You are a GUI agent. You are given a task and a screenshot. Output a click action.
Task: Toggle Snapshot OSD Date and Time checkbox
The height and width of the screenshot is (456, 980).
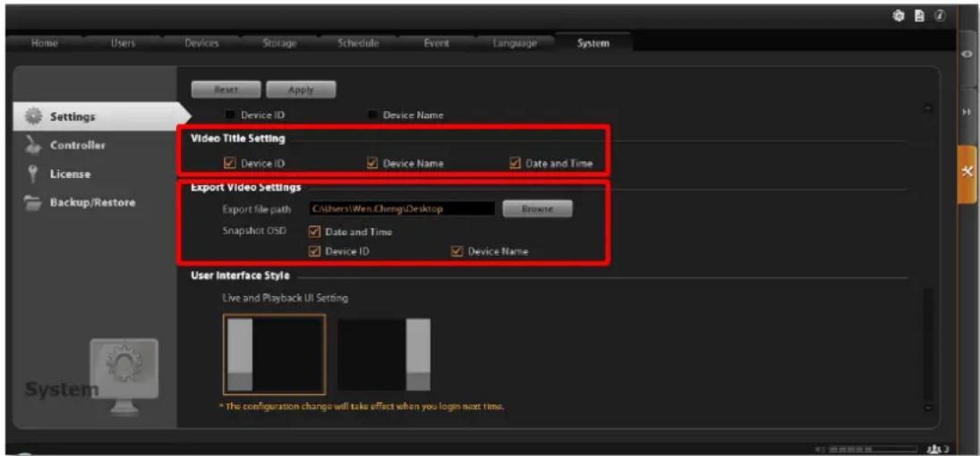314,232
